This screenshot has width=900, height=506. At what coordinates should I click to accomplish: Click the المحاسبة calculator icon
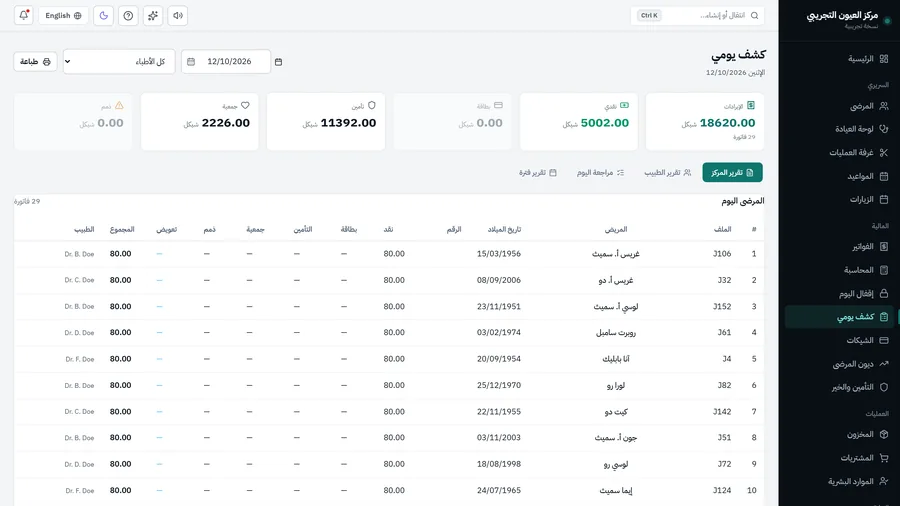pyautogui.click(x=884, y=270)
